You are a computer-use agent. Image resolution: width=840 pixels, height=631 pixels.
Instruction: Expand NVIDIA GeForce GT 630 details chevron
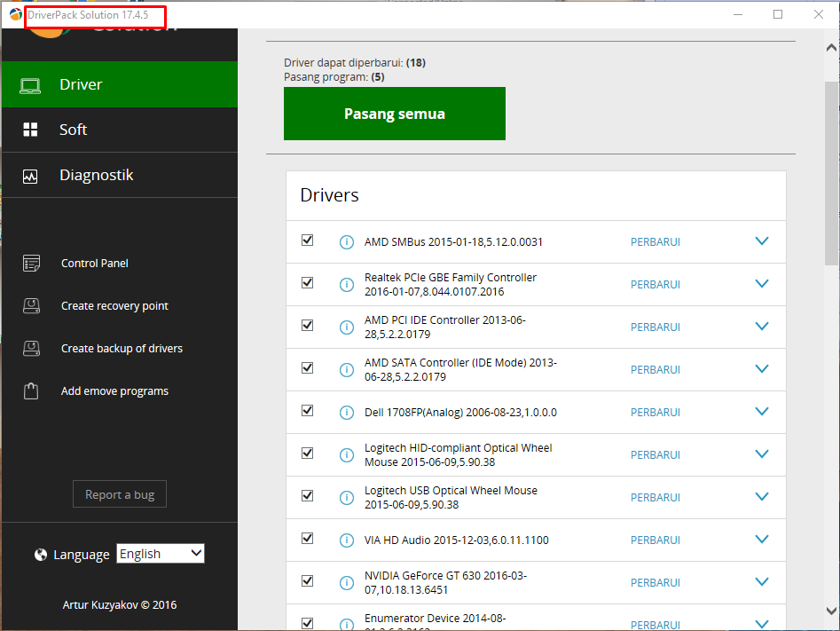point(762,581)
